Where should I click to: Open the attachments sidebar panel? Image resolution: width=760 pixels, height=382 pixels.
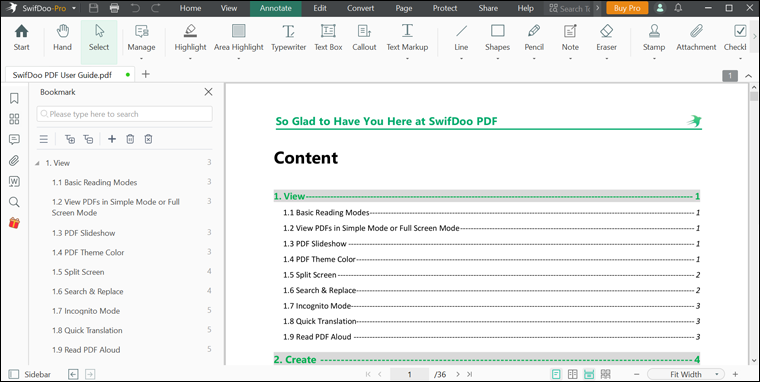point(15,160)
